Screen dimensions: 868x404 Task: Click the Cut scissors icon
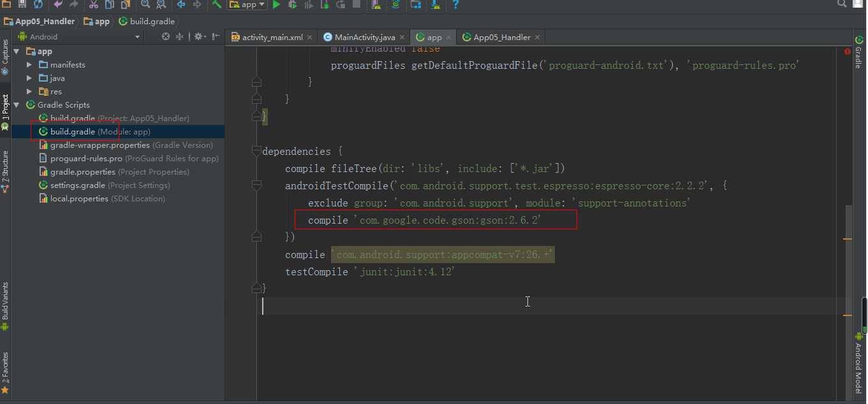click(x=93, y=4)
